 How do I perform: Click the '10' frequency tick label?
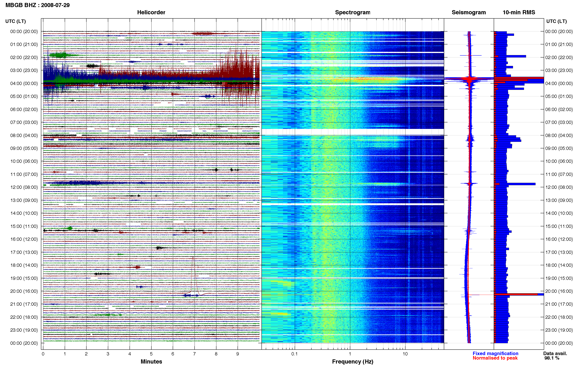405,354
